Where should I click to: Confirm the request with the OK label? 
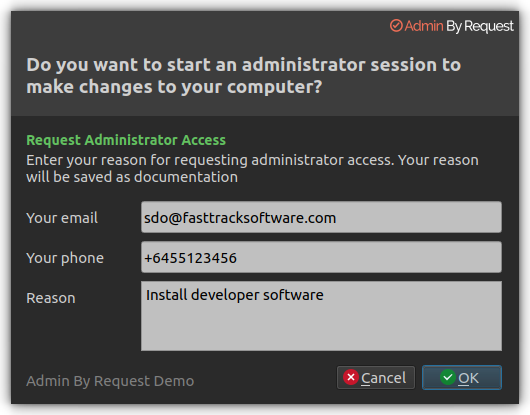[x=468, y=378]
